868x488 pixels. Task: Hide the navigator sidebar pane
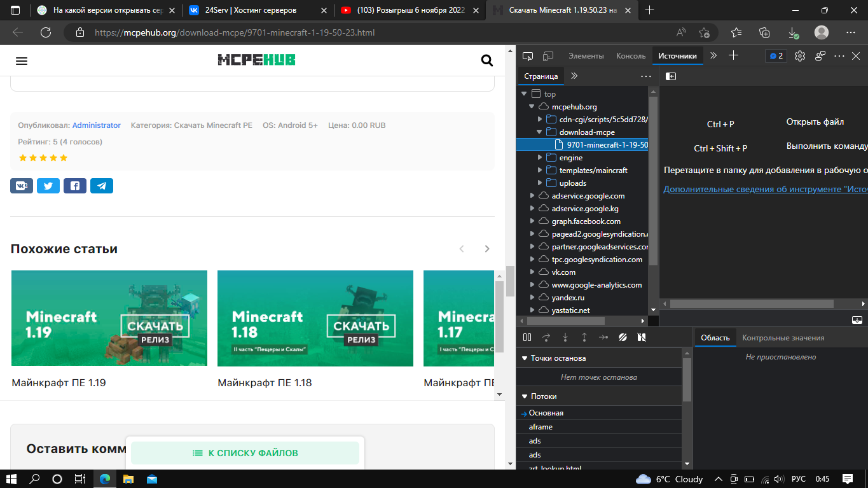pyautogui.click(x=671, y=76)
